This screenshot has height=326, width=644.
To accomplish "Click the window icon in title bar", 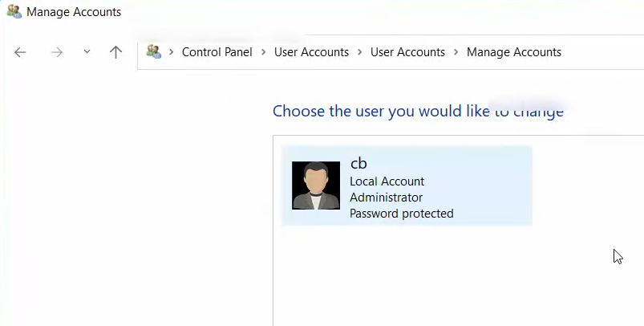I will click(x=14, y=12).
